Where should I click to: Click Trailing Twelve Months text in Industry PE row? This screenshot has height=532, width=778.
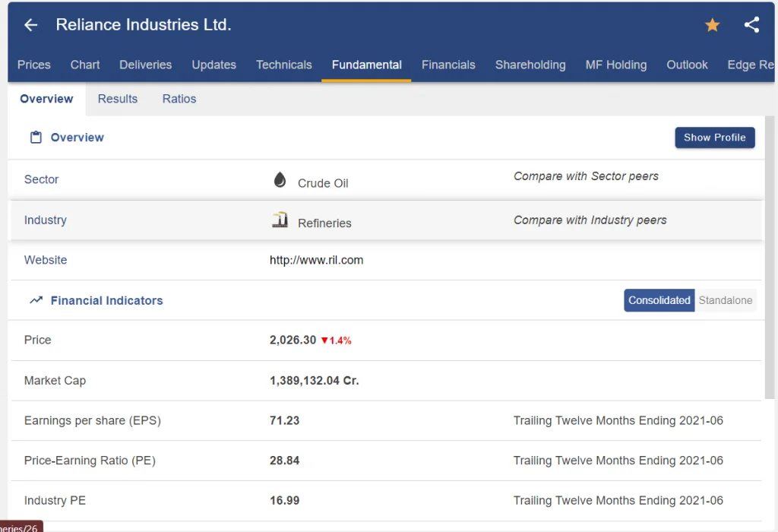point(618,501)
